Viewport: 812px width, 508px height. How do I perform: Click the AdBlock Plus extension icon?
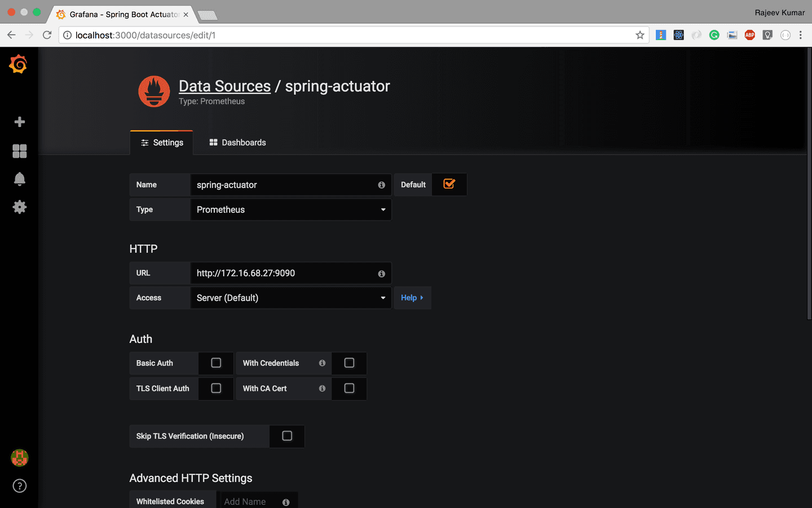pyautogui.click(x=749, y=35)
